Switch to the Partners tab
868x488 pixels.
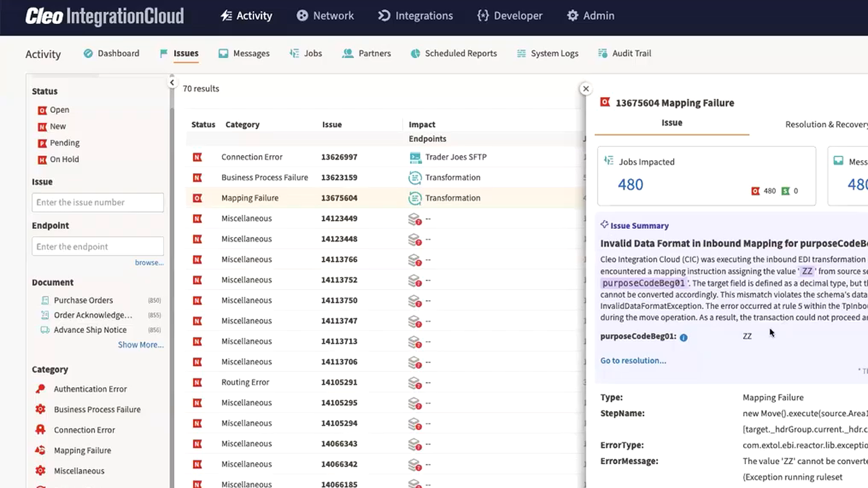tap(367, 53)
